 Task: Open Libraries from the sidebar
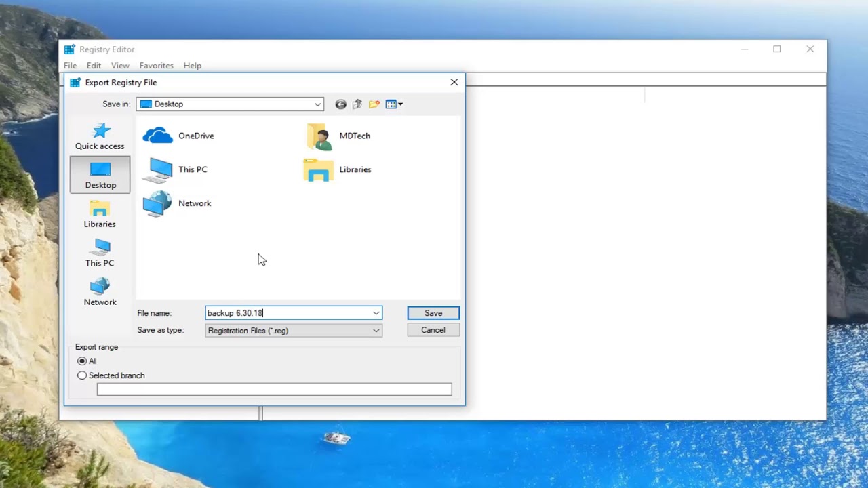(100, 214)
